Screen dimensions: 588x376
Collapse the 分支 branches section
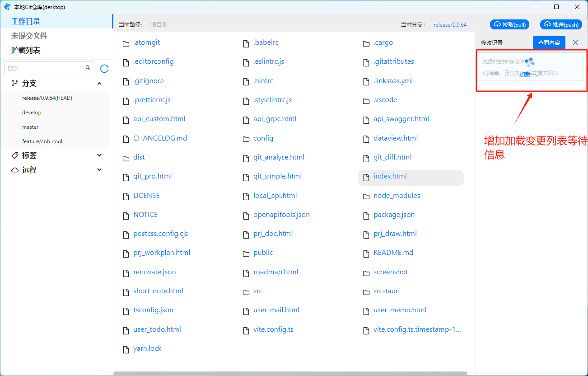tap(99, 83)
